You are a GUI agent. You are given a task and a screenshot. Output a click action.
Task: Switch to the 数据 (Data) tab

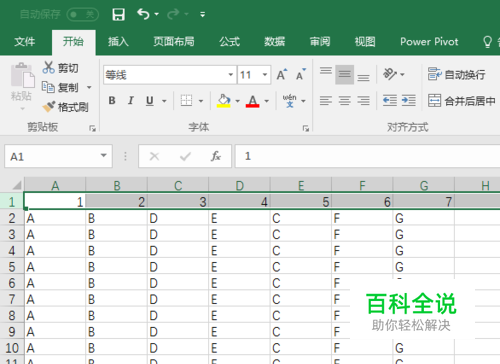[x=275, y=42]
